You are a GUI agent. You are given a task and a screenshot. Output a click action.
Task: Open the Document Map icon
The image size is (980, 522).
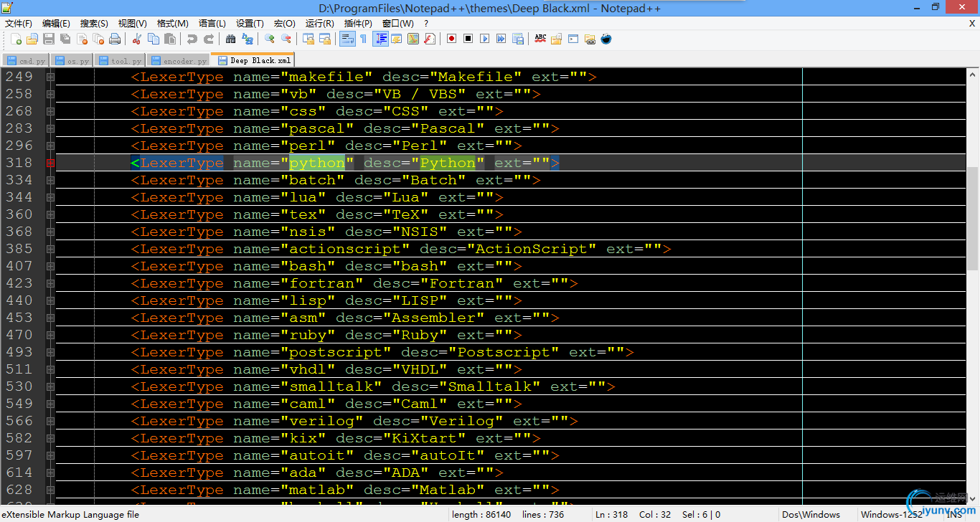click(413, 39)
